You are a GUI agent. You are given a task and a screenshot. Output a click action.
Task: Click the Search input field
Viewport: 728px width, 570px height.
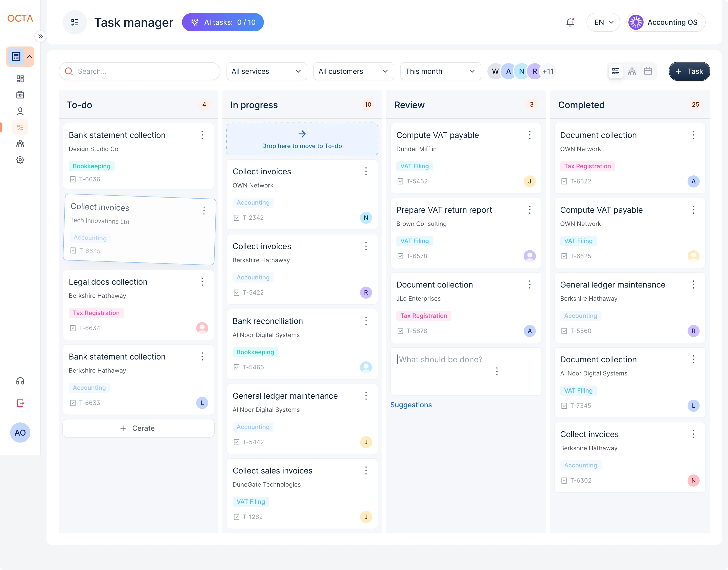point(140,71)
